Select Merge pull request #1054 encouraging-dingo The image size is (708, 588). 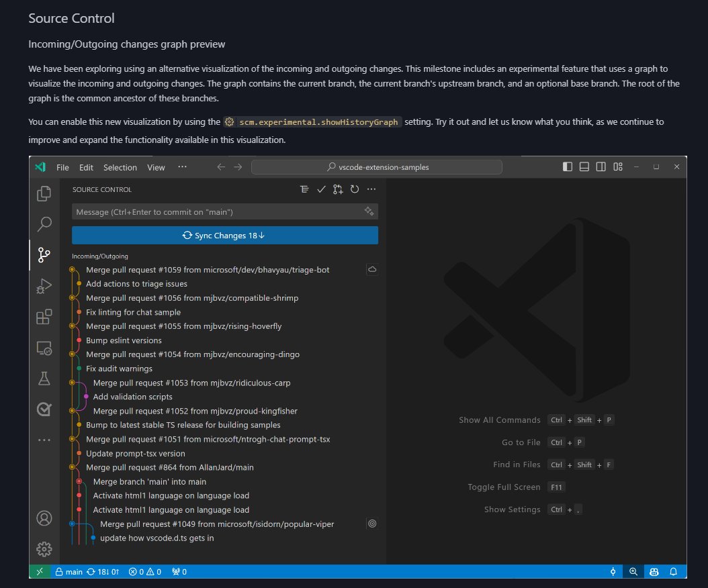193,354
